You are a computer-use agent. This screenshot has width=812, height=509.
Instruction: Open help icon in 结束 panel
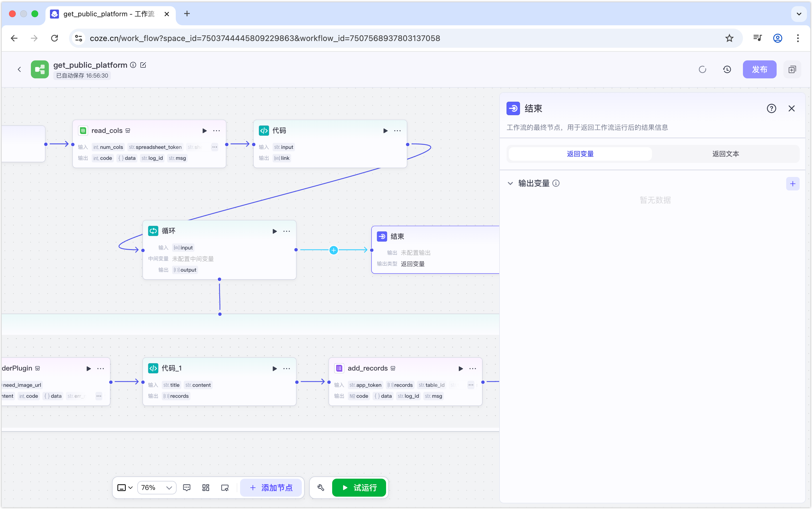pos(771,108)
